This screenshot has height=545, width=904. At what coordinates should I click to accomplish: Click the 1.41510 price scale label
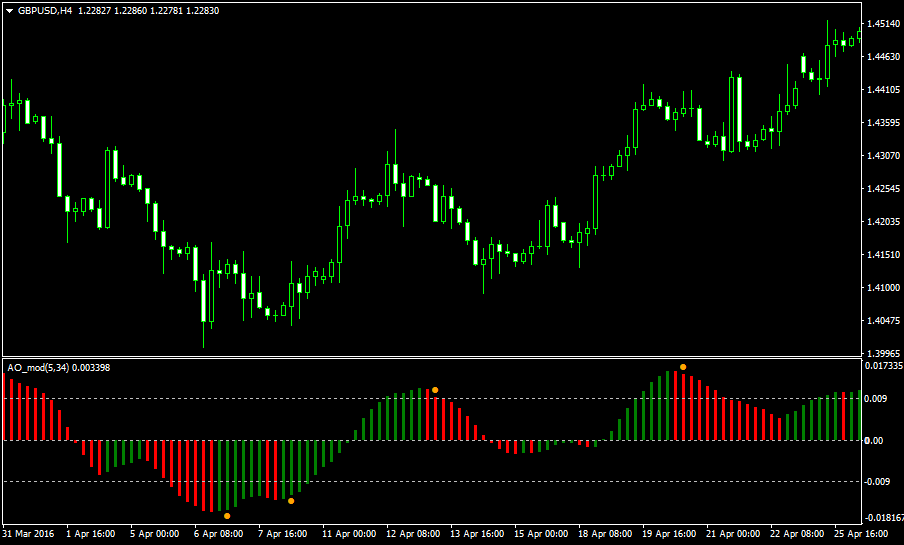coord(883,254)
